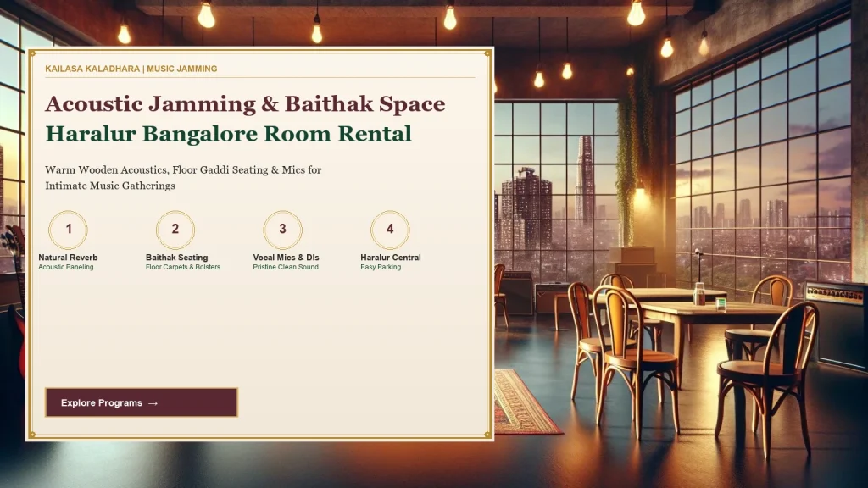Click the 'Floor Carpets & Bolsters' subtitle
The height and width of the screenshot is (488, 868).
183,267
